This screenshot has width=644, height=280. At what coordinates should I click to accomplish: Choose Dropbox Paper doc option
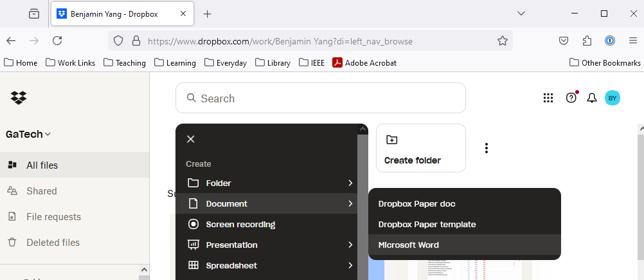(416, 204)
